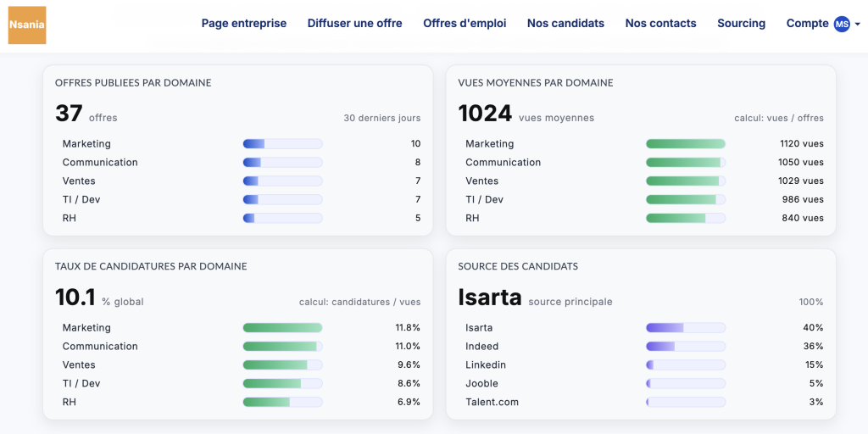Viewport: 868px width, 434px height.
Task: Open Offres d'emploi page
Action: click(x=465, y=24)
